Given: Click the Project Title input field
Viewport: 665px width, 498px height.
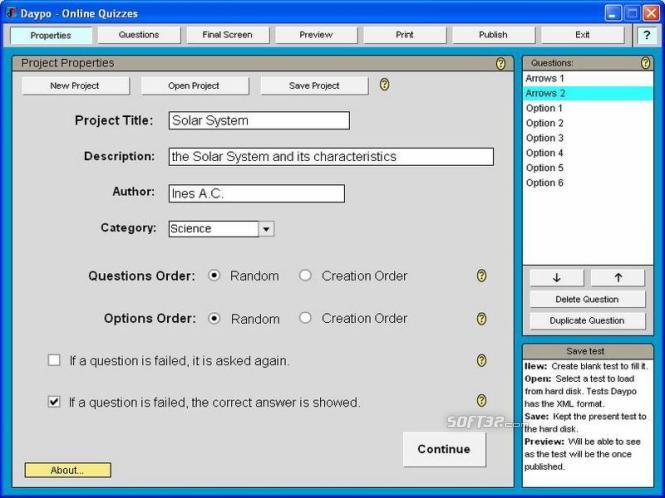Looking at the screenshot, I should coord(259,120).
